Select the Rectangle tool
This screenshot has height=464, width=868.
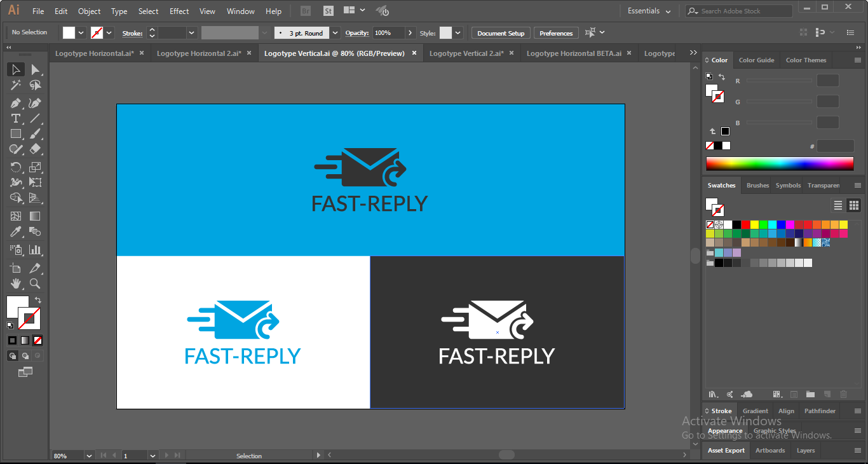click(16, 133)
